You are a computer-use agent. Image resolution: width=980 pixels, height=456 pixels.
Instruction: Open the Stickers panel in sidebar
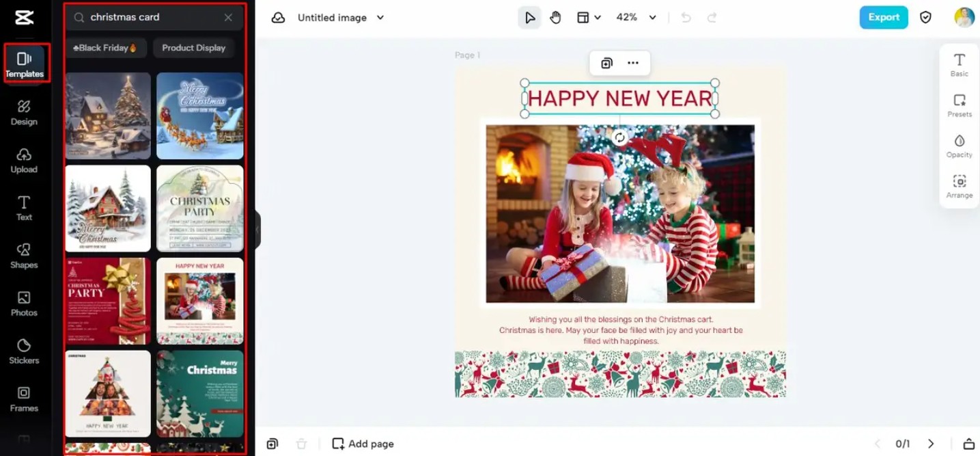[x=24, y=351]
